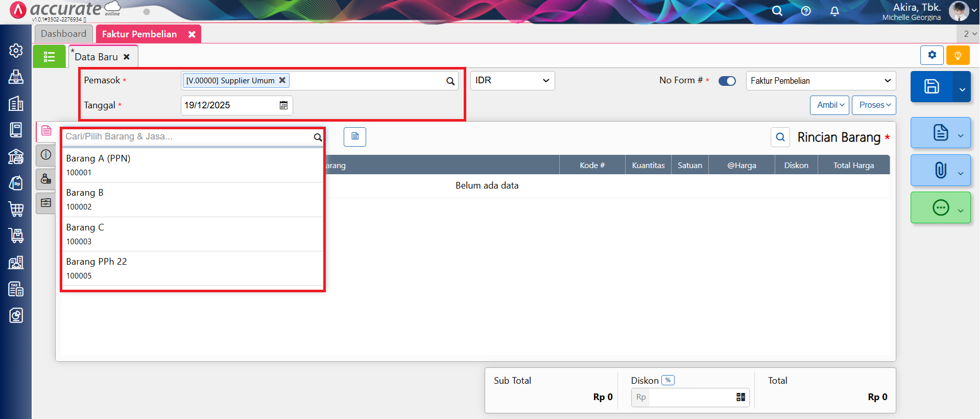Remove the Supplier Umum tag
Viewport: 980px width, 419px height.
pos(282,80)
